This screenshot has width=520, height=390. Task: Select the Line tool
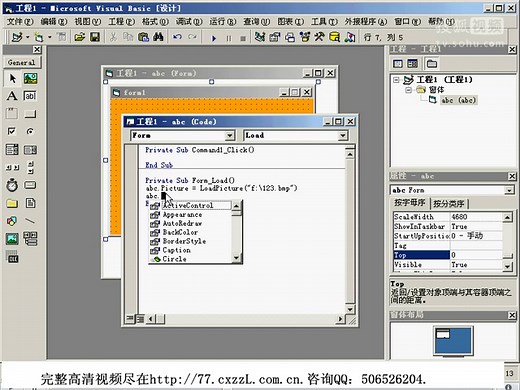click(x=30, y=221)
